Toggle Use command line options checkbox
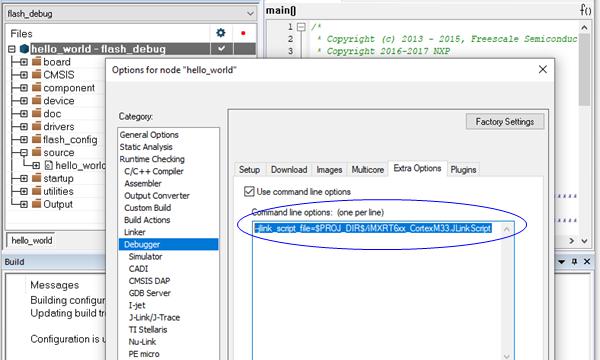The height and width of the screenshot is (360, 600). pos(249,191)
